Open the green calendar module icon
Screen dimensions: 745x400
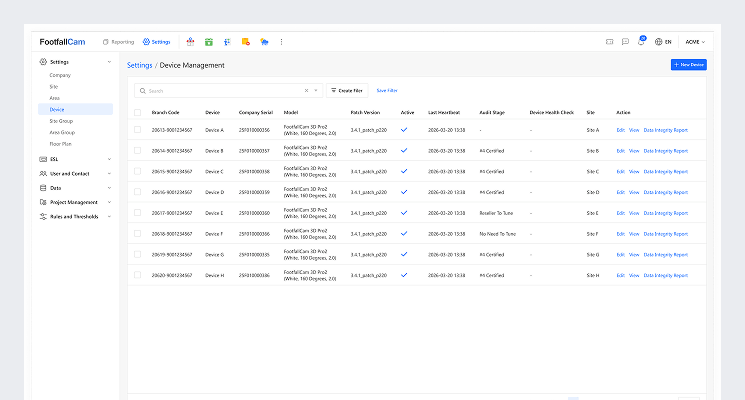(x=208, y=42)
